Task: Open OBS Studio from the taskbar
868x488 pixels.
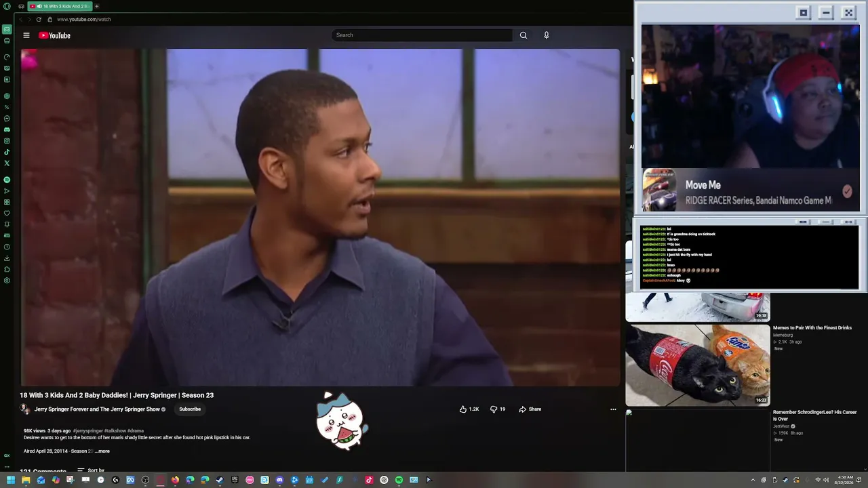Action: tap(145, 480)
